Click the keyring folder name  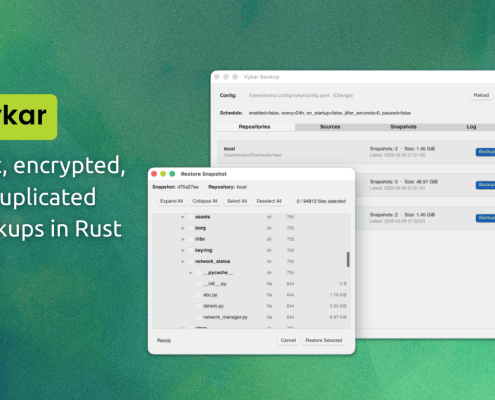[x=203, y=250]
